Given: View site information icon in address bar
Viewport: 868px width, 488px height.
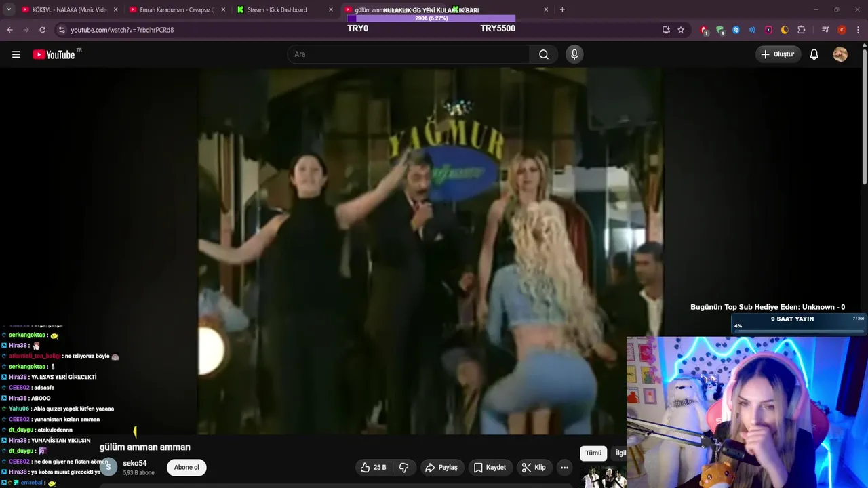Looking at the screenshot, I should [x=62, y=30].
